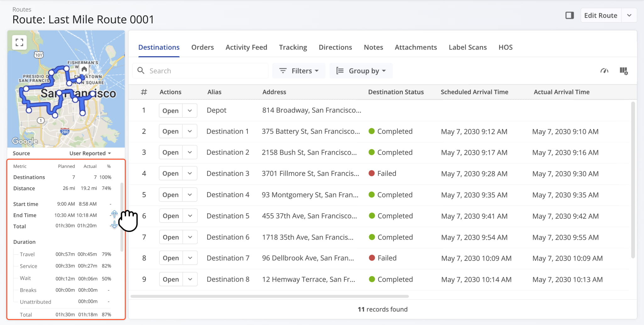Open Destination 8 with Open button
Screen dimensions: 644x325
[x=171, y=279]
